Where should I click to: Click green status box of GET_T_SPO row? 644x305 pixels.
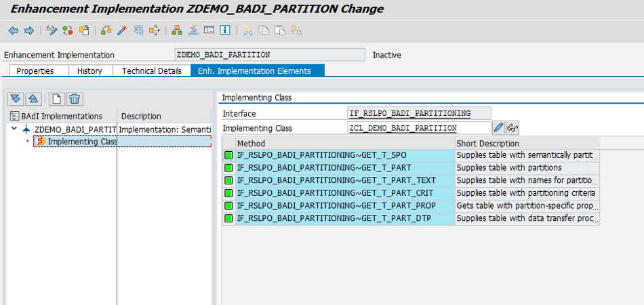pos(228,155)
